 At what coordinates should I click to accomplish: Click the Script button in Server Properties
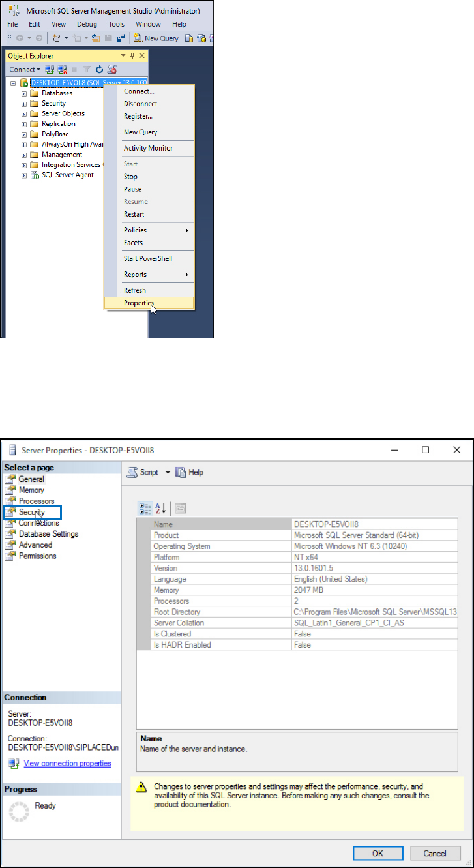tap(143, 473)
